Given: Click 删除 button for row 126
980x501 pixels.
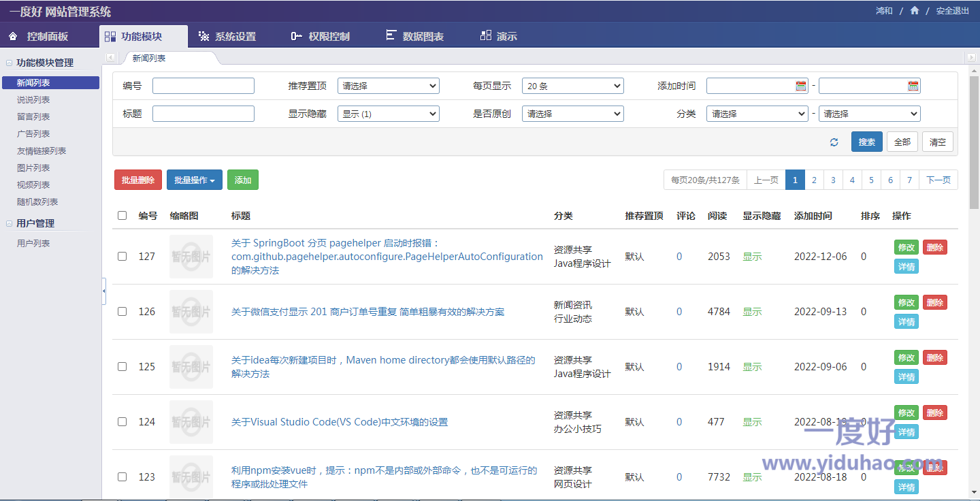Looking at the screenshot, I should click(x=935, y=302).
